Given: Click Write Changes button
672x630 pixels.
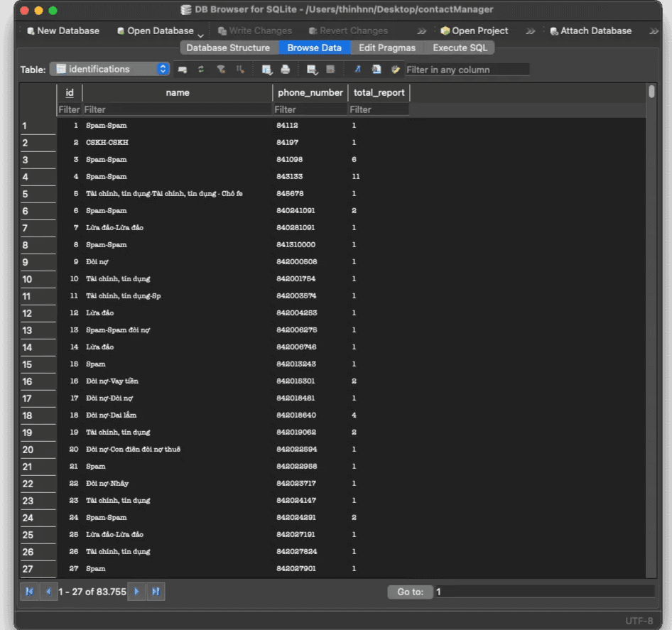Looking at the screenshot, I should pos(255,31).
